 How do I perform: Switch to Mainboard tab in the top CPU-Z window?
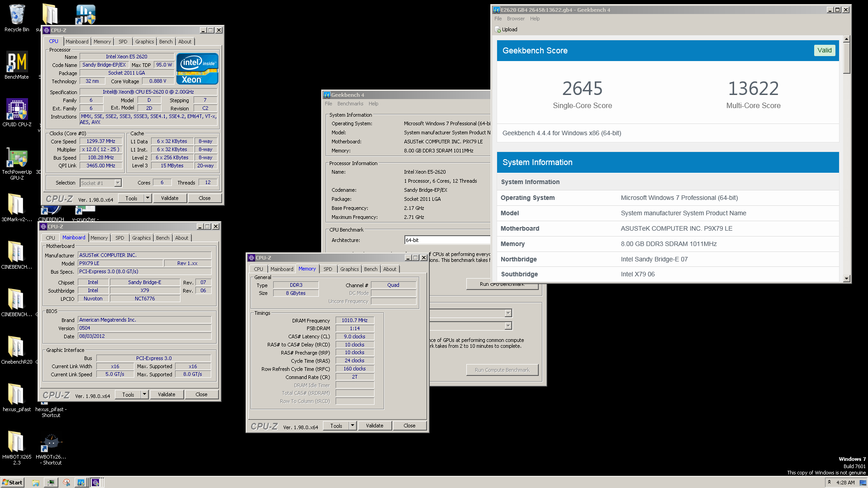[77, 42]
